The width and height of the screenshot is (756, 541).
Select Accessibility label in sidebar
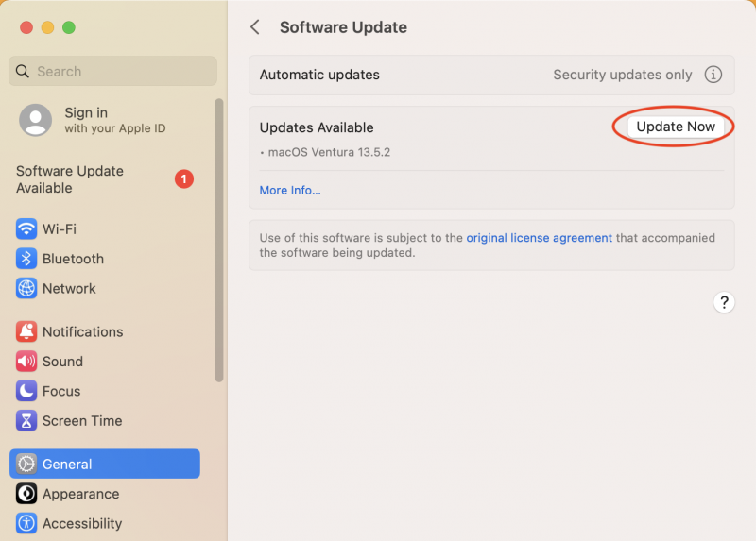pos(82,523)
